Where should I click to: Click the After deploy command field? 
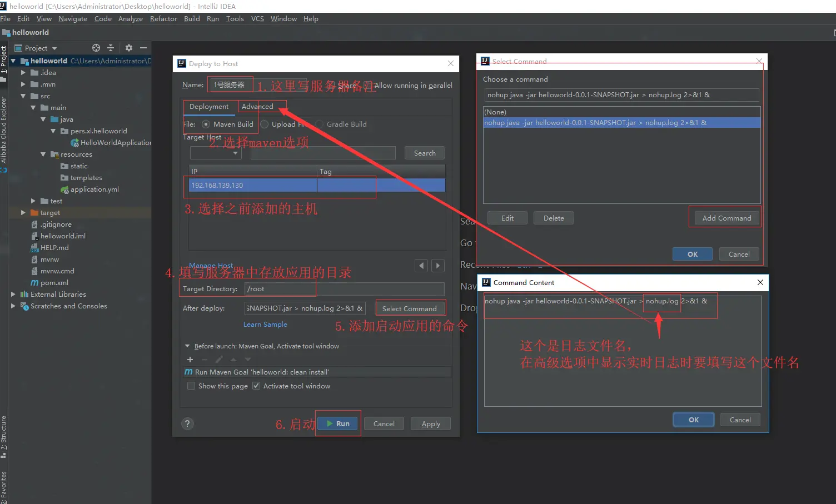(x=305, y=308)
